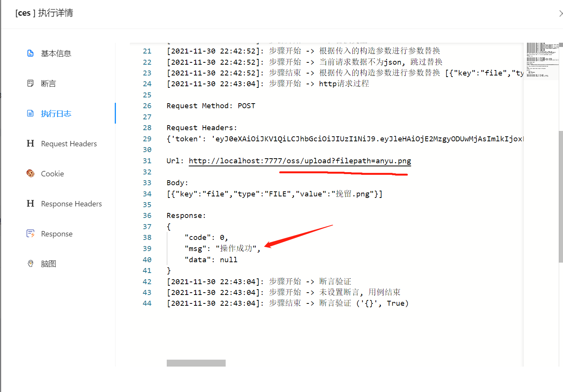Click the horizontal scrollbar thumb in log
Screen dimensions: 563x392
[x=196, y=363]
